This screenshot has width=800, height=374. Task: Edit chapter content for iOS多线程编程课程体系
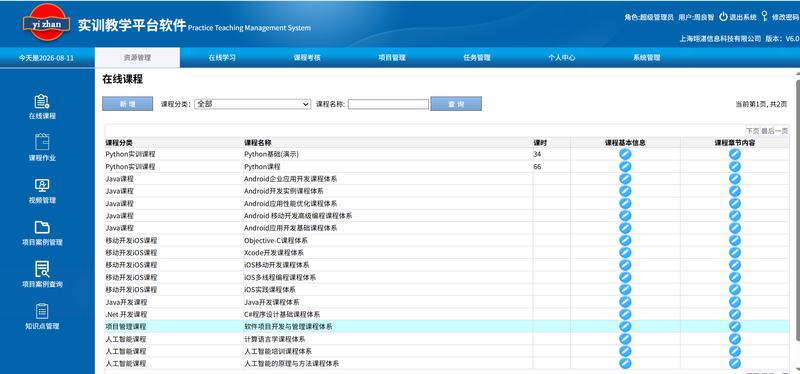[735, 277]
